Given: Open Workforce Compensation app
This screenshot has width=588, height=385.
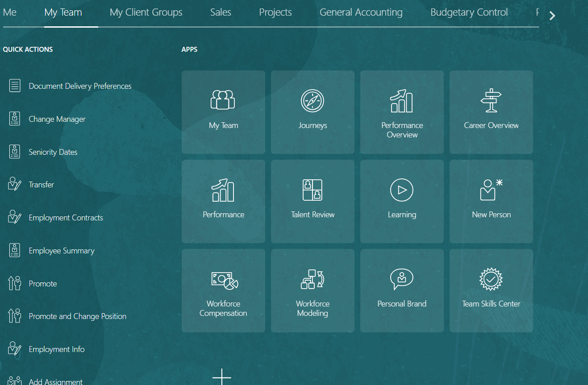Looking at the screenshot, I should (223, 290).
